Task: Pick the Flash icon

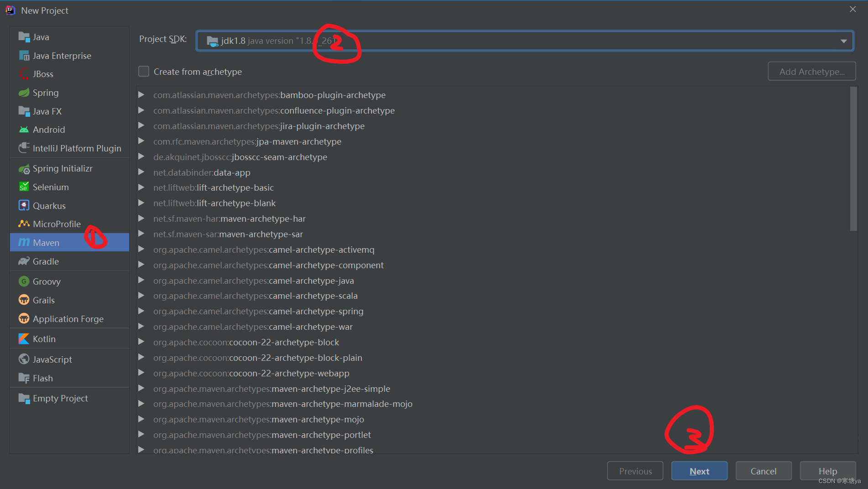Action: click(24, 378)
